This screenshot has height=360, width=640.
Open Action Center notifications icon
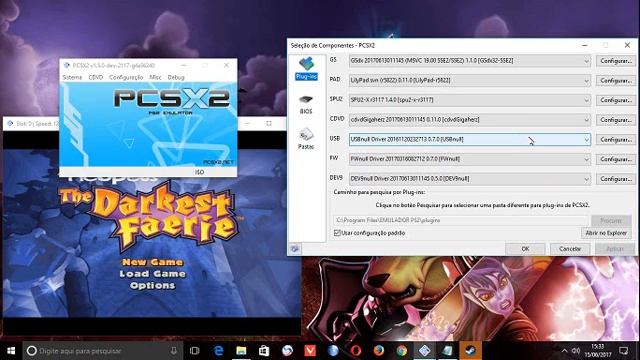click(x=624, y=351)
